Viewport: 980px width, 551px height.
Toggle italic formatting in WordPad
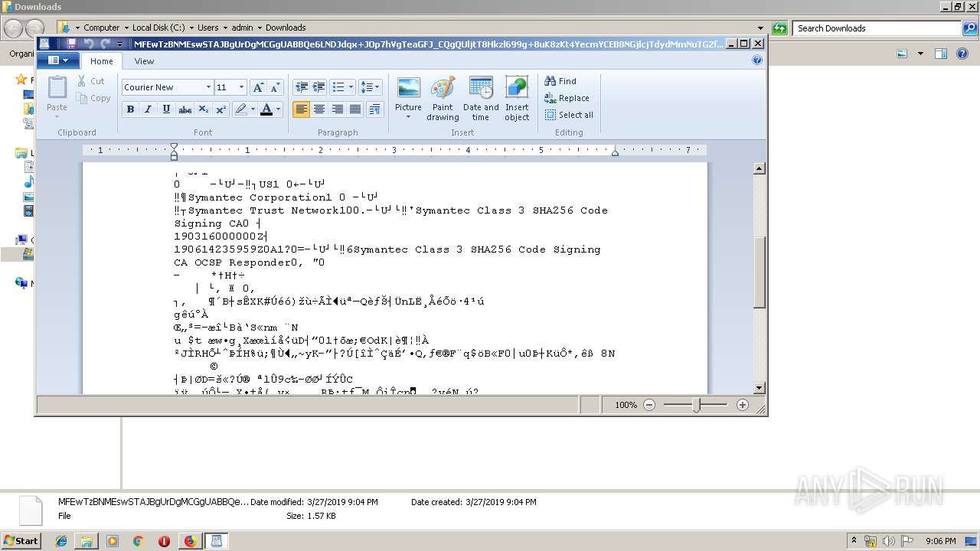(x=148, y=109)
